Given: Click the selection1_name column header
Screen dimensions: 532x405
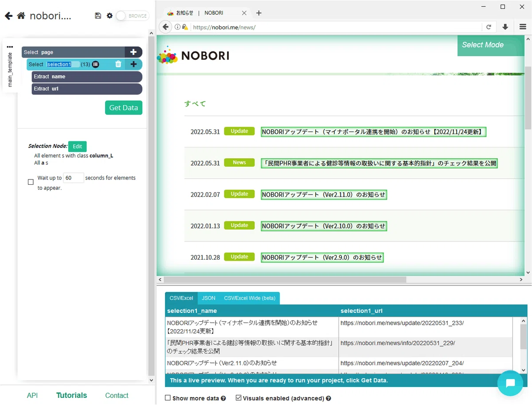Looking at the screenshot, I should click(x=192, y=311).
